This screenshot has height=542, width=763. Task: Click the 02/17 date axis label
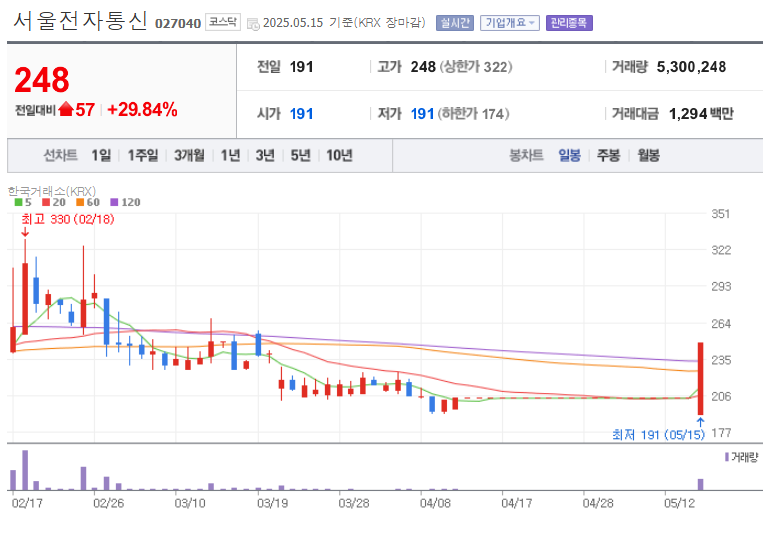pyautogui.click(x=27, y=503)
